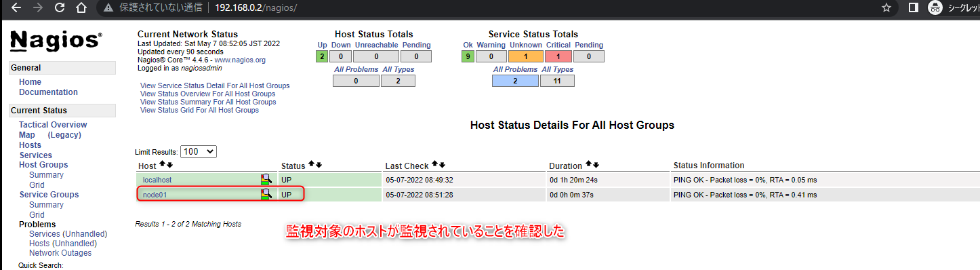Open Host Groups in sidebar
Screen dimensions: 980x270
(43, 165)
